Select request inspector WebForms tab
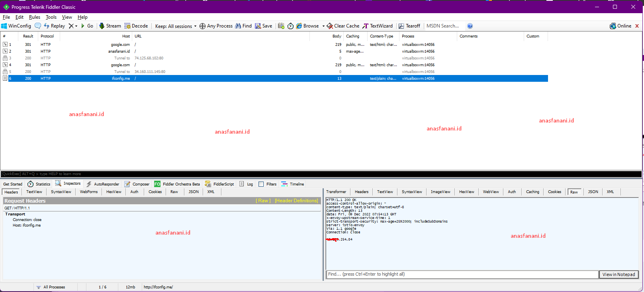Image resolution: width=644 pixels, height=292 pixels. [89, 192]
